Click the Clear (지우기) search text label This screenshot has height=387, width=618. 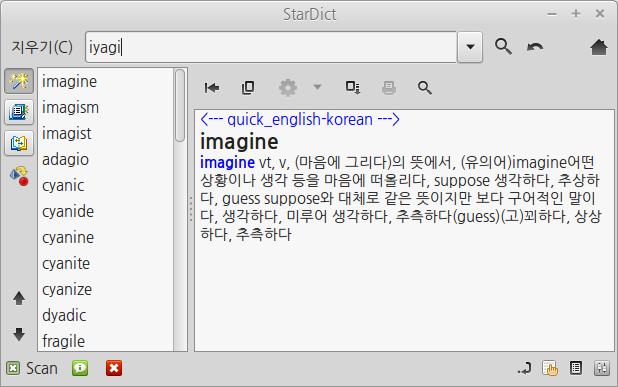(42, 47)
